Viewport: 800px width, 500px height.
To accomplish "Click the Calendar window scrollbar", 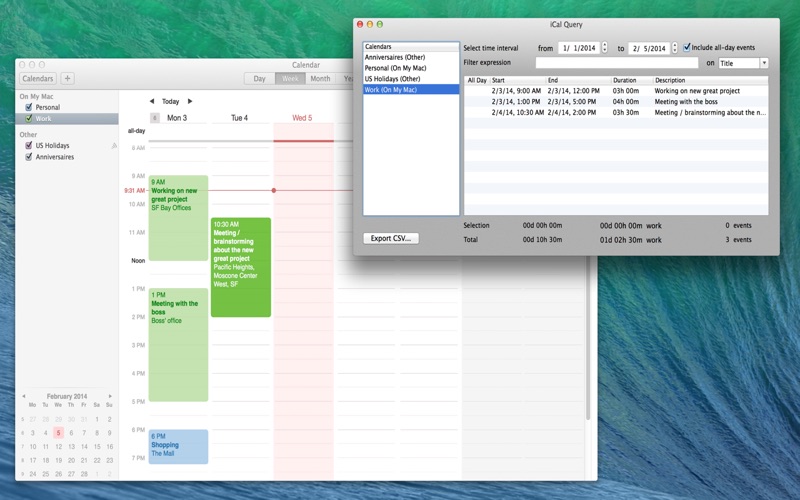I will coord(588,337).
